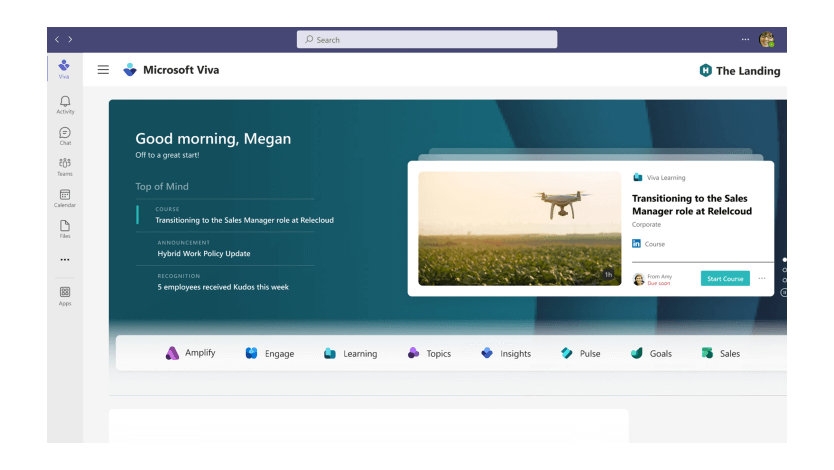Open the course card more options ellipsis

(762, 279)
